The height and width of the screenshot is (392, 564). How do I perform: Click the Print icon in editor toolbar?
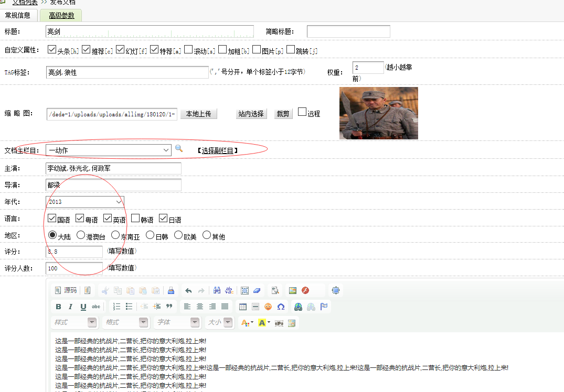pyautogui.click(x=171, y=290)
